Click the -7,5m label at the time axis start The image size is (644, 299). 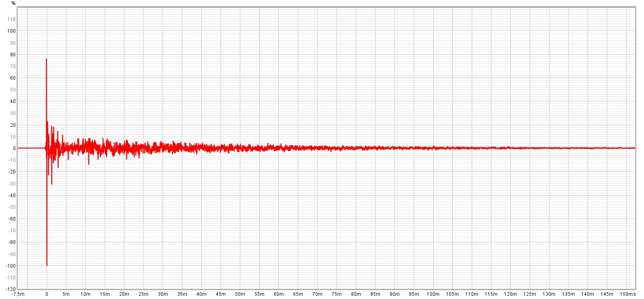click(x=18, y=294)
